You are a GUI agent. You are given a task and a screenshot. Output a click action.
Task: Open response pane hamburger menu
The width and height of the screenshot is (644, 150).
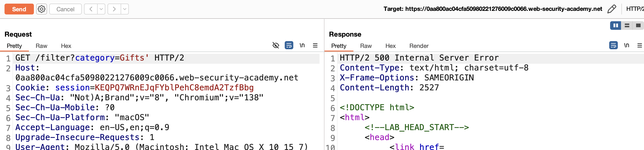pos(640,45)
